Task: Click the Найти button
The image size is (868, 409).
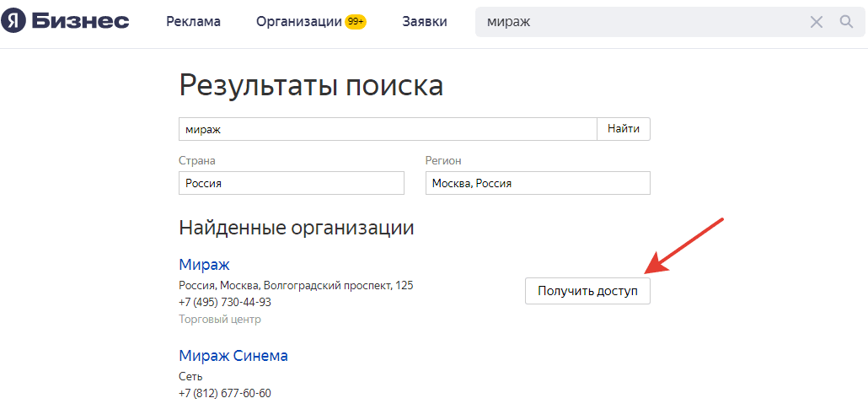Action: click(x=624, y=129)
